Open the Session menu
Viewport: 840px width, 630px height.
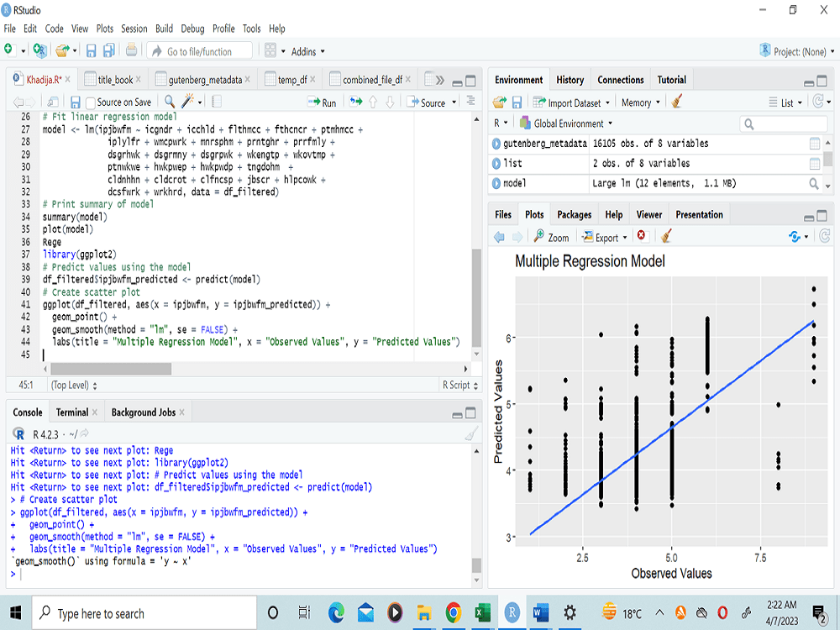point(134,28)
